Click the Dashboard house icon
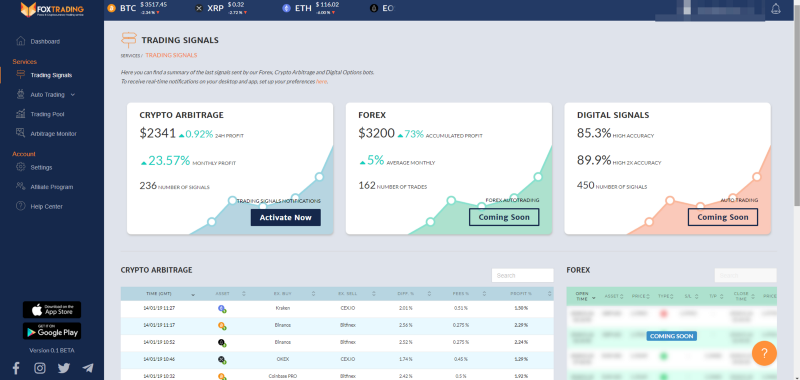800x380 pixels. (20, 41)
